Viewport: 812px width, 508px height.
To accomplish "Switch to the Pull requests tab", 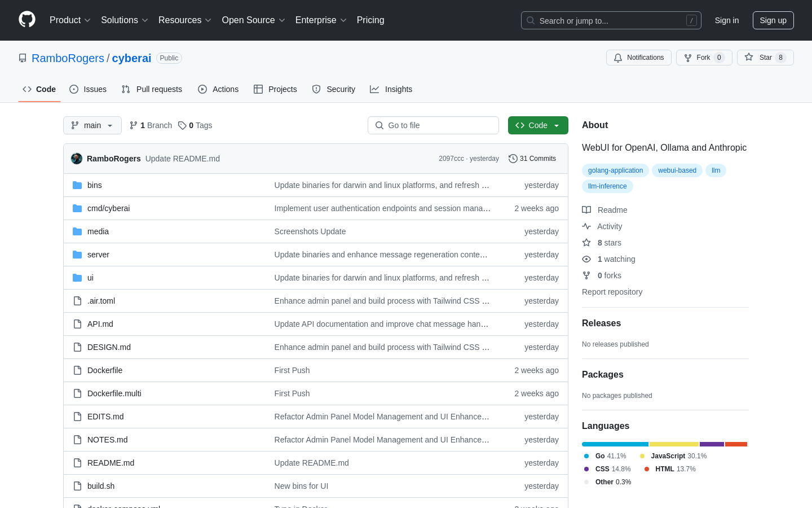I will tap(152, 89).
